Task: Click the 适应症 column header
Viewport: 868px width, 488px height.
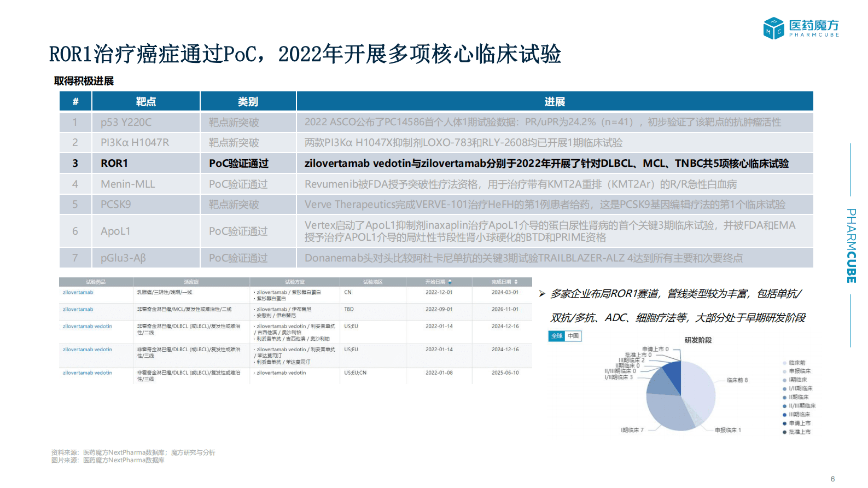Action: (x=191, y=282)
